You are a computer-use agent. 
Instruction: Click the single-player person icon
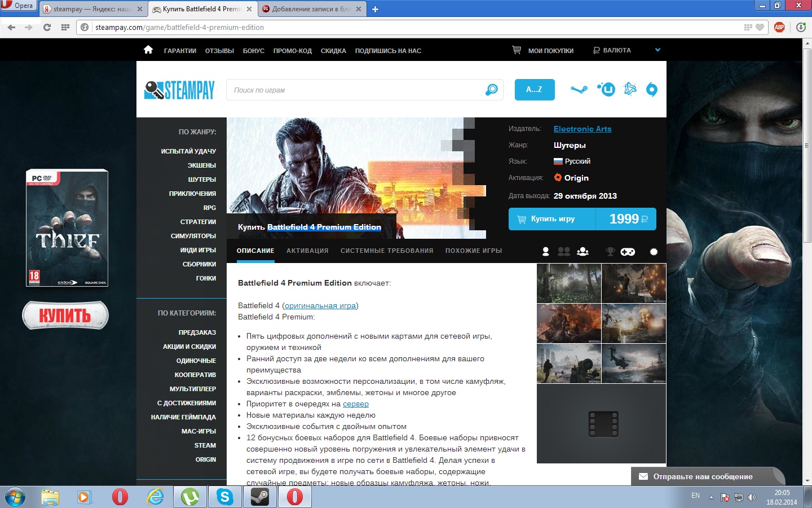(545, 252)
